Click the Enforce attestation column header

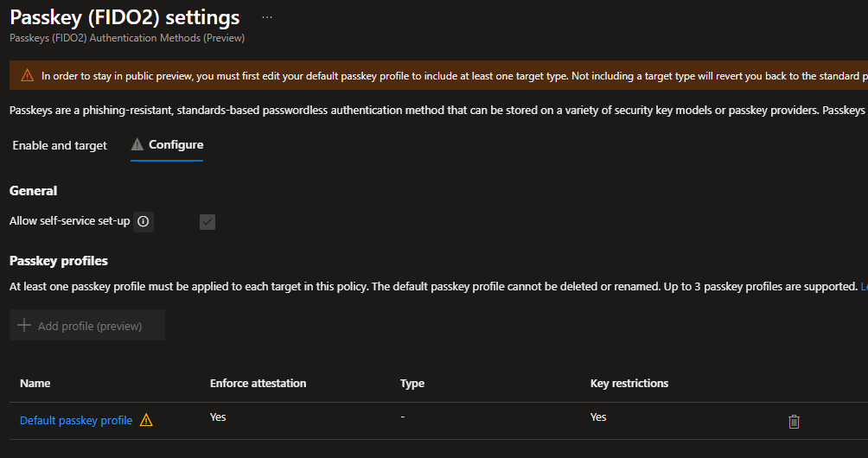point(258,384)
